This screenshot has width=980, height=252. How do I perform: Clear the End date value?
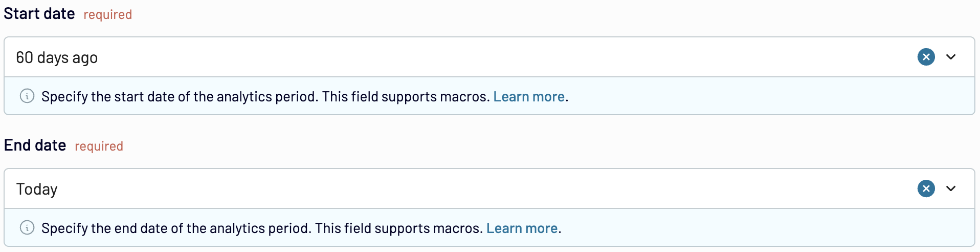coord(926,188)
